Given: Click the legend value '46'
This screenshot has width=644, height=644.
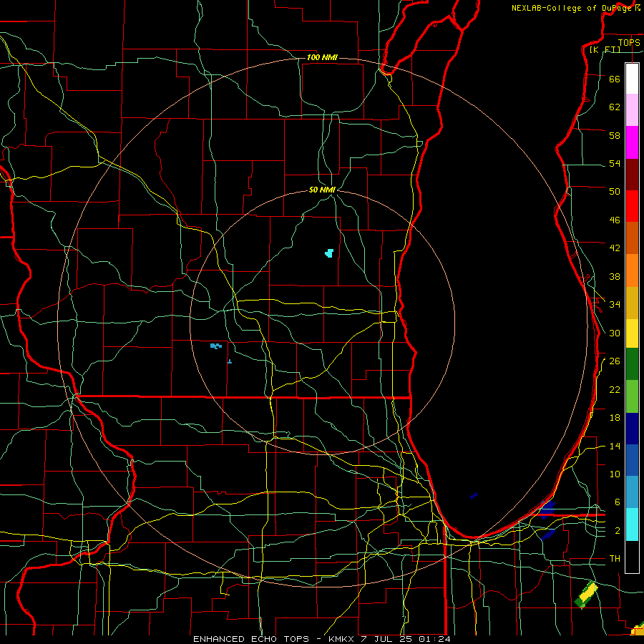Looking at the screenshot, I should click(x=615, y=220).
